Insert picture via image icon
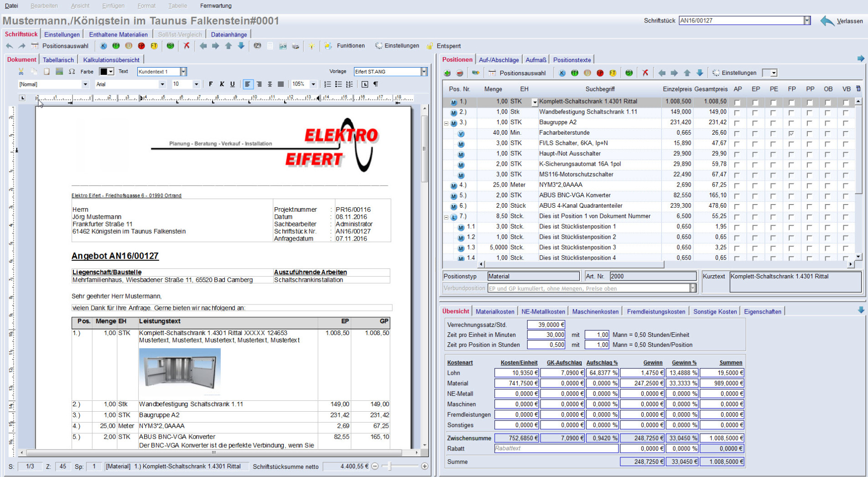 (59, 72)
